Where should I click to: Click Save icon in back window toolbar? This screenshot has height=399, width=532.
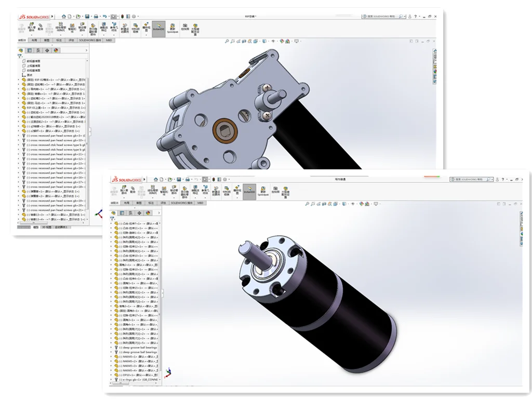[87, 16]
